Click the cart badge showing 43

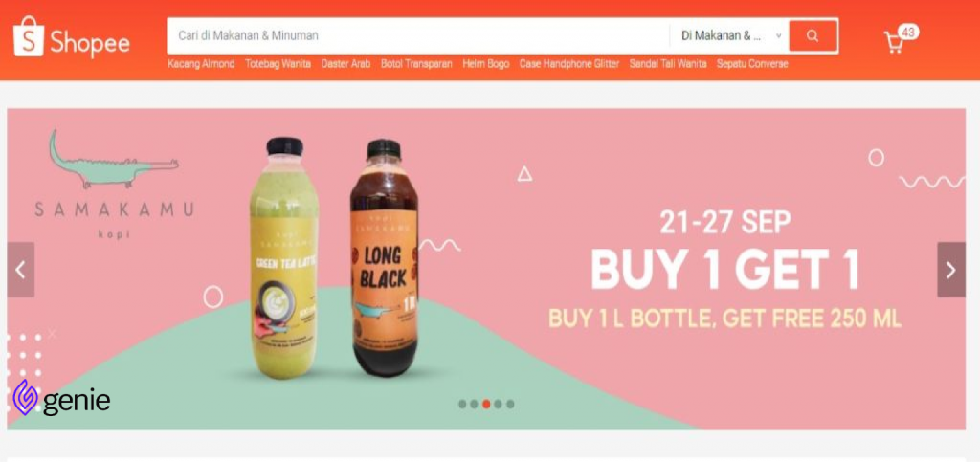(x=909, y=32)
